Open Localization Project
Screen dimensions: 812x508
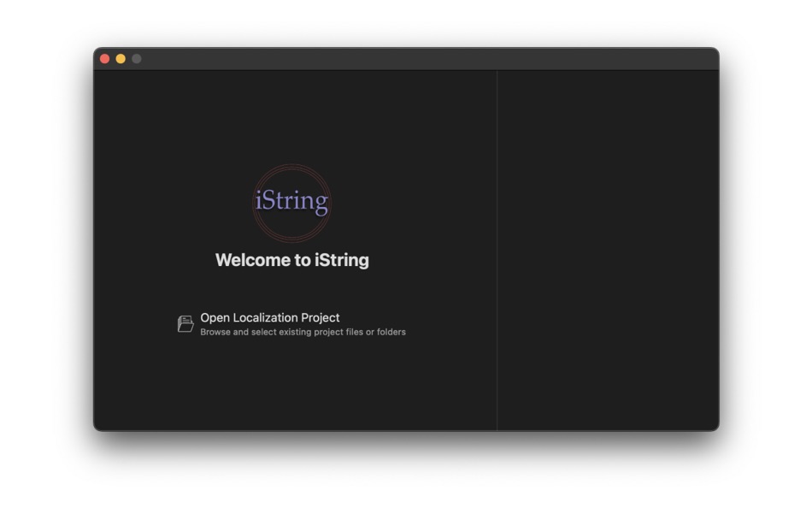coord(270,318)
